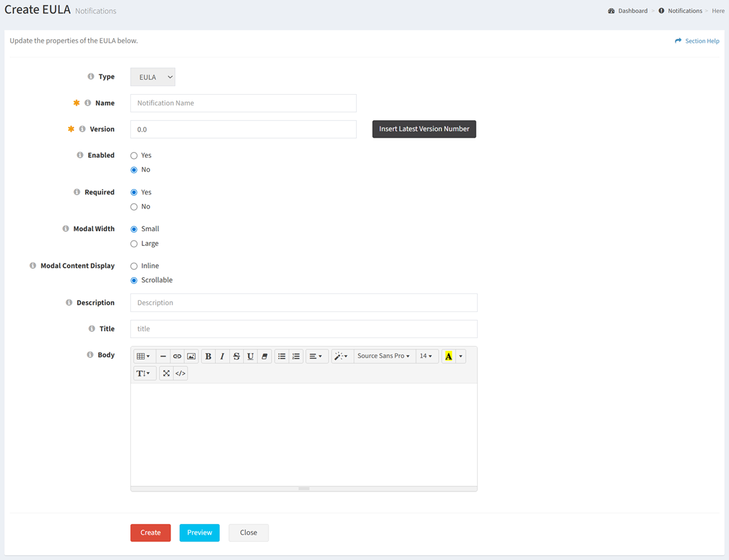The width and height of the screenshot is (729, 560).
Task: Expand the font size 14 dropdown
Action: coord(426,356)
